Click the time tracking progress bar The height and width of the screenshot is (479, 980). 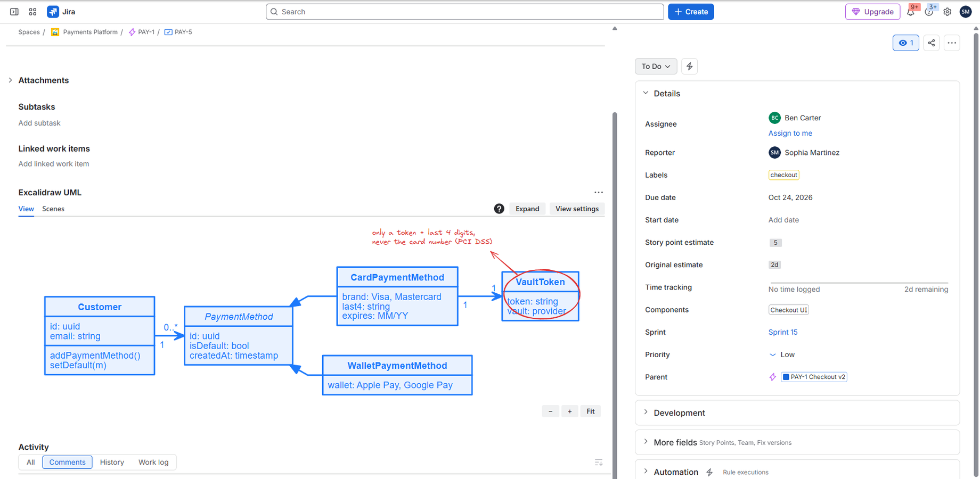click(859, 283)
